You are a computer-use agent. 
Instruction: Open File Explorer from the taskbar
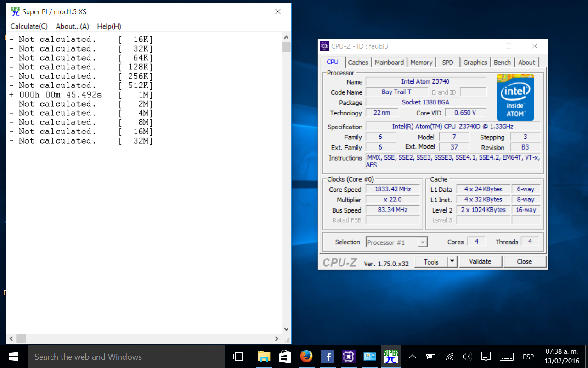point(264,356)
